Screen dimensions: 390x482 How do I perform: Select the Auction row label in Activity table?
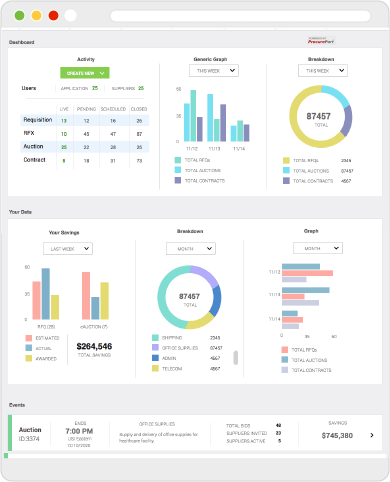click(x=33, y=146)
